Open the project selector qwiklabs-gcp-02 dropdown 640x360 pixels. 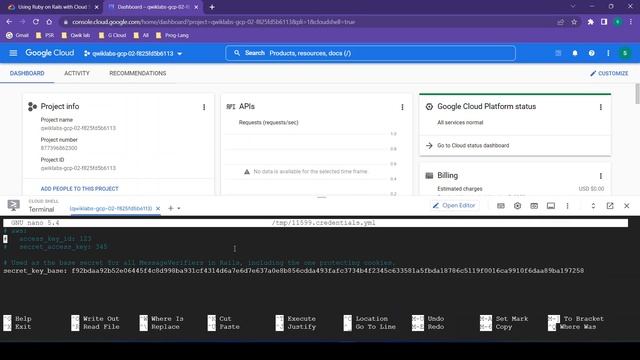tap(133, 53)
